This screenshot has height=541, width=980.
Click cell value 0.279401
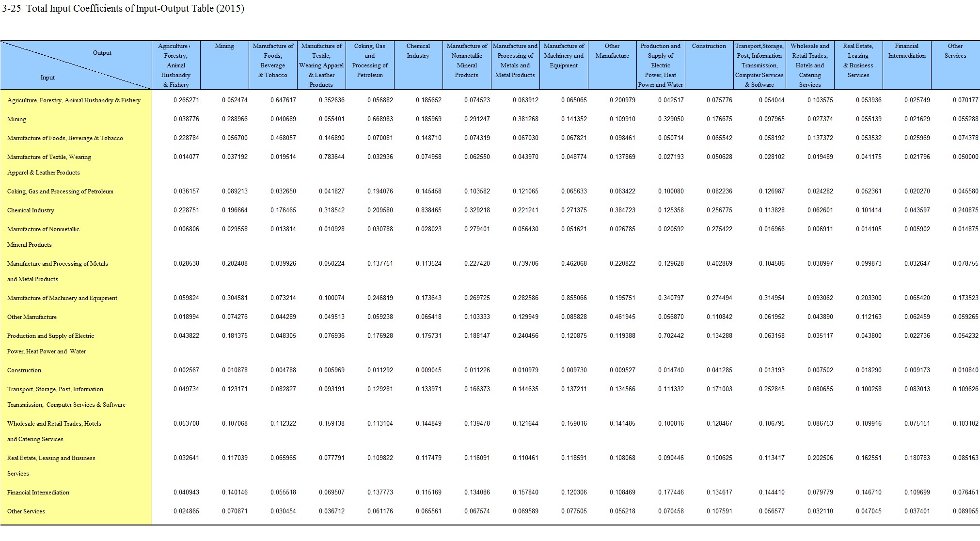point(477,229)
